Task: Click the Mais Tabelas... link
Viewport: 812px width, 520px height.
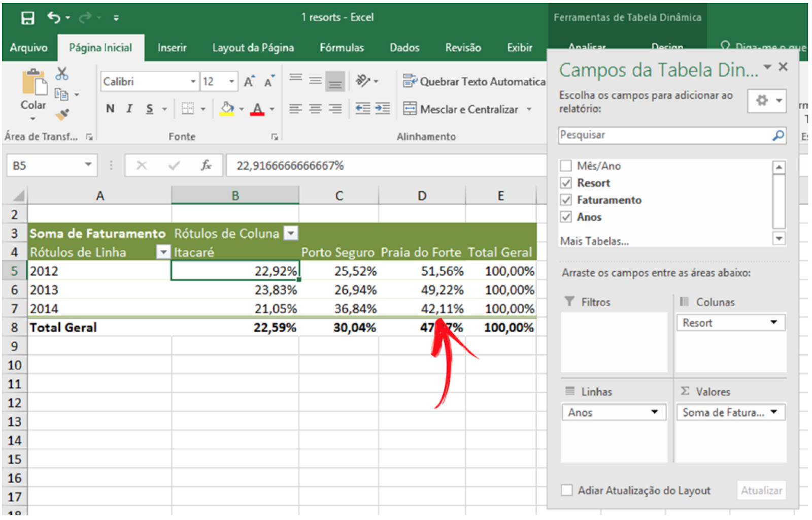Action: (594, 241)
